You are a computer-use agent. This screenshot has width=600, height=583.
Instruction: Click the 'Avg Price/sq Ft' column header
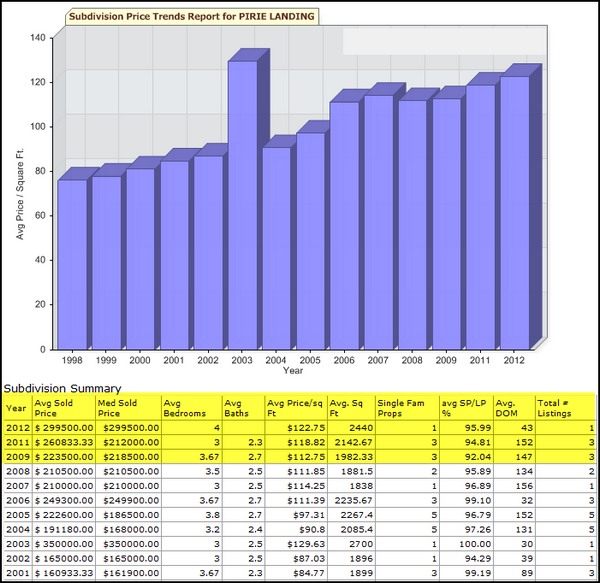tap(295, 408)
